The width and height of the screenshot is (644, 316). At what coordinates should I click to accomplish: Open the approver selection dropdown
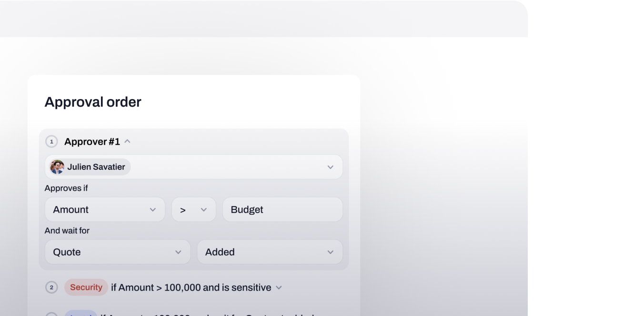pyautogui.click(x=331, y=167)
